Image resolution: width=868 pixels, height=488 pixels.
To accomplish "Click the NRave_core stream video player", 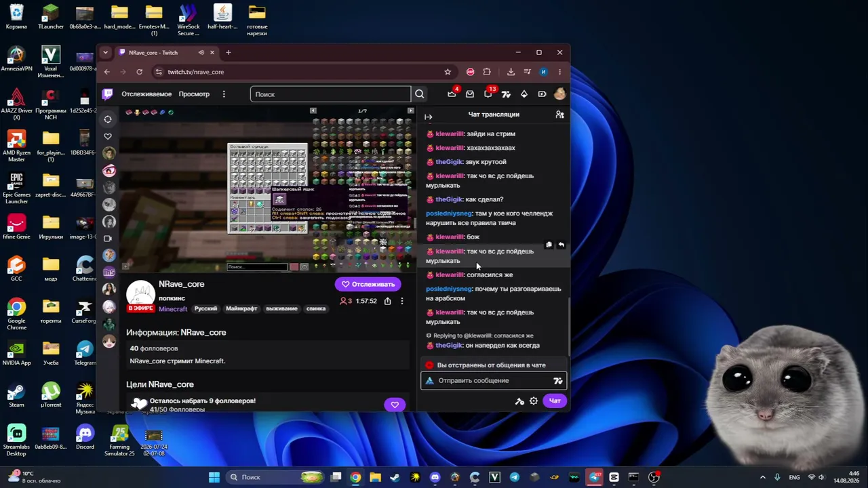I will [268, 189].
